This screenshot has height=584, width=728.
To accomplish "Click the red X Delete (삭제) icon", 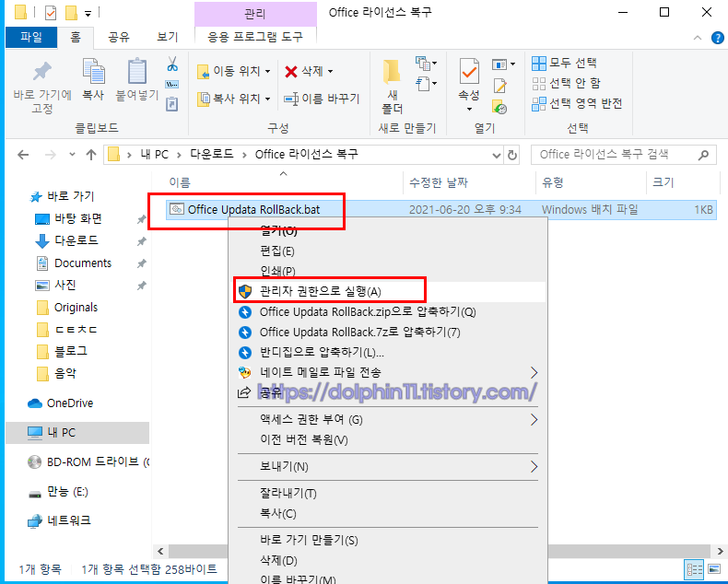I will (291, 72).
